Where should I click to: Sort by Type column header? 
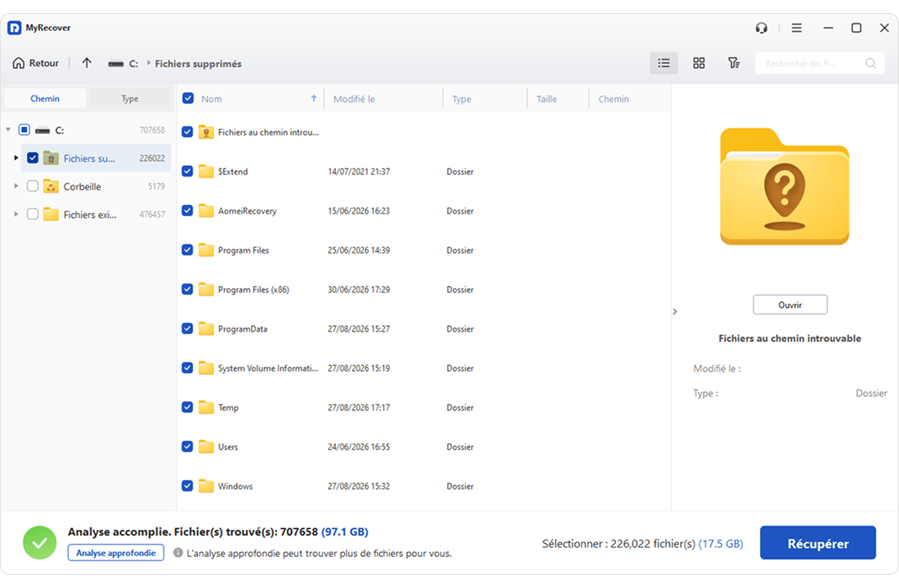[462, 99]
